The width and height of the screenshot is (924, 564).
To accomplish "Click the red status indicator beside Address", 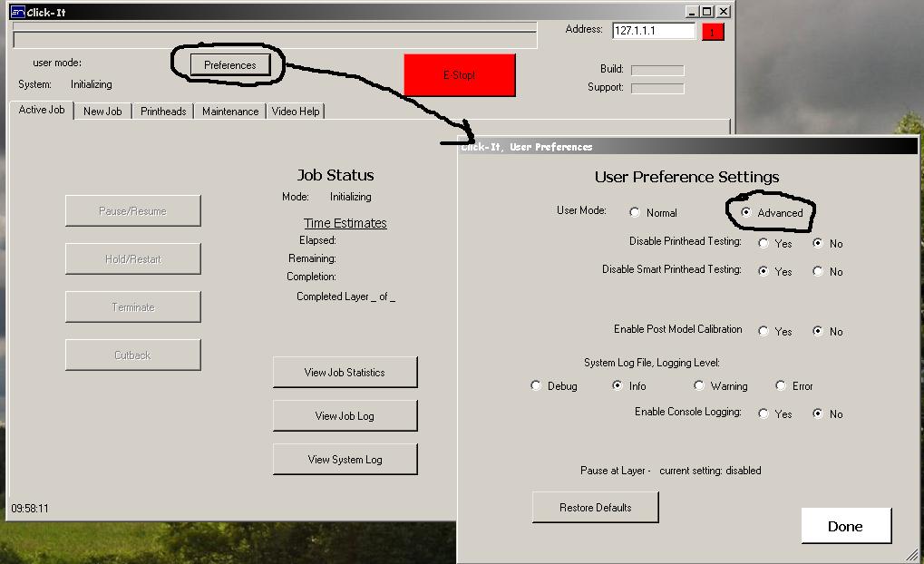I will (713, 32).
